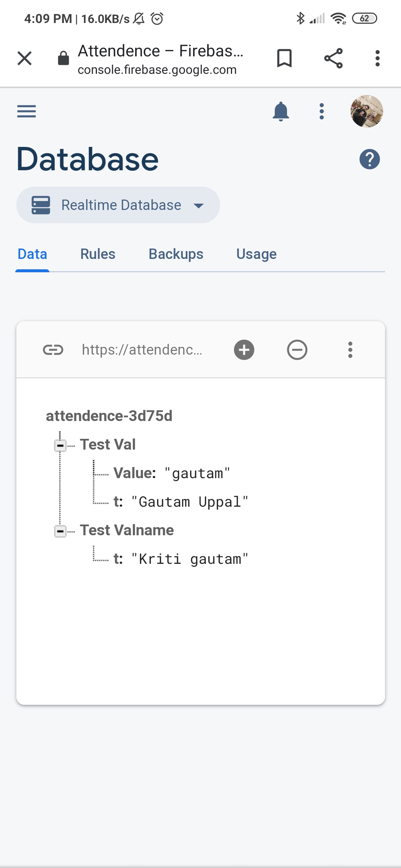Copy database URL link icon
This screenshot has height=868, width=401.
point(53,350)
